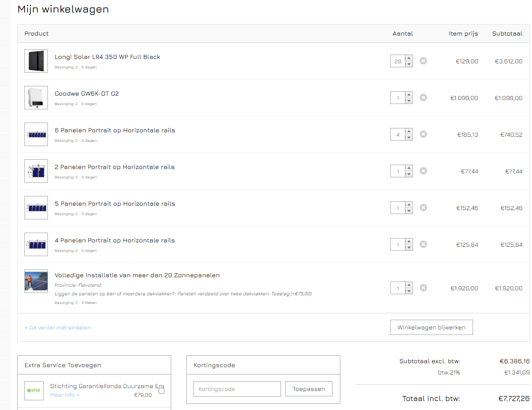Increase quantity of 4 Panelen Portrait rails
This screenshot has height=410, width=532.
(x=409, y=241)
